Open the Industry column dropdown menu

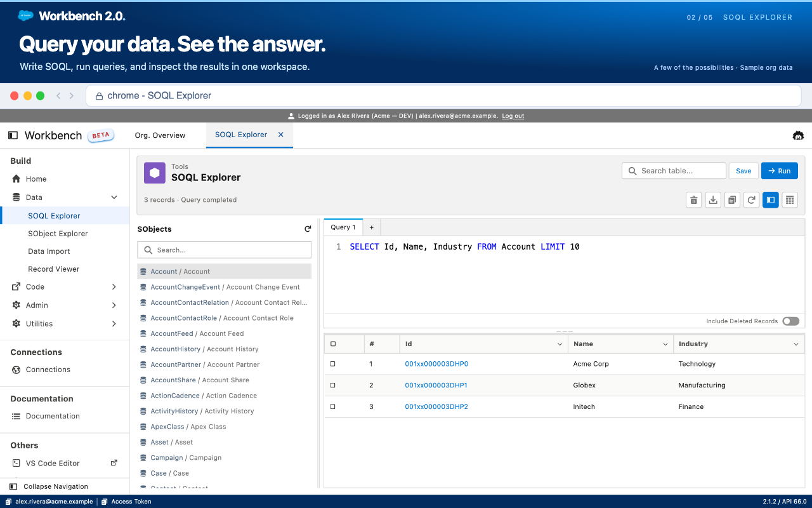point(796,344)
